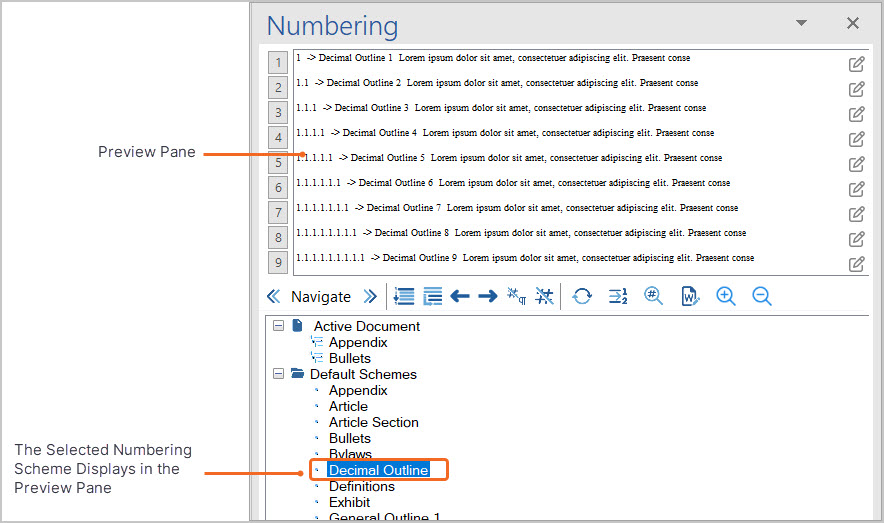Click the Decimal Outline 7 preview line
The image size is (884, 523).
516,208
